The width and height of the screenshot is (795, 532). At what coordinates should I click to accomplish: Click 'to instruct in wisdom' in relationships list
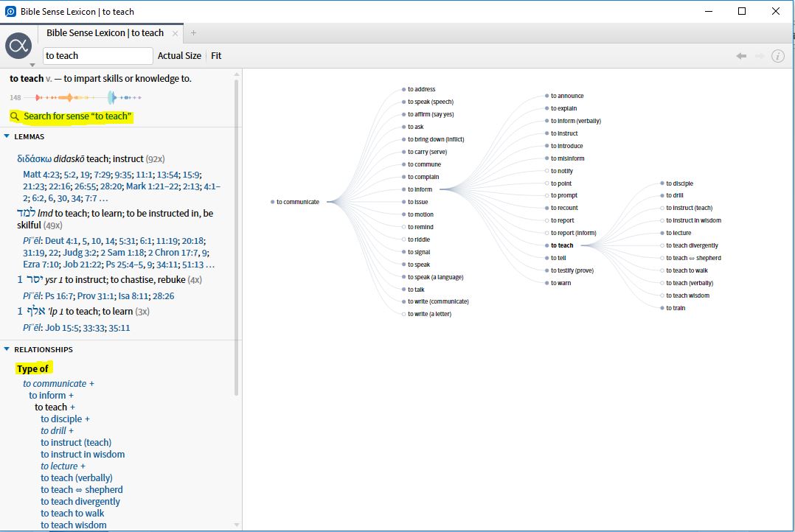pos(83,455)
